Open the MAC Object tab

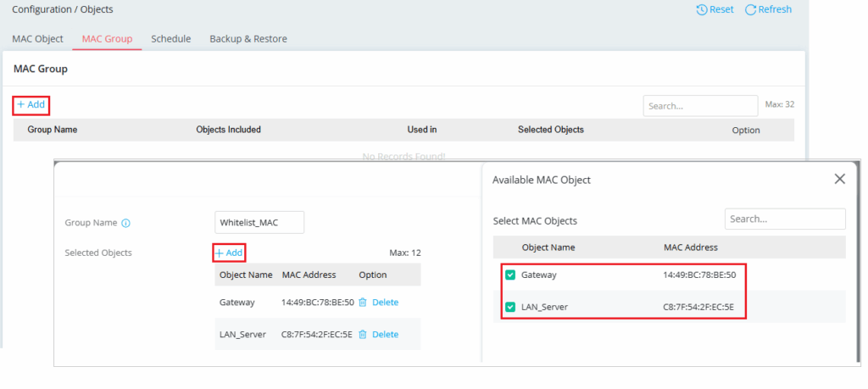tap(37, 39)
